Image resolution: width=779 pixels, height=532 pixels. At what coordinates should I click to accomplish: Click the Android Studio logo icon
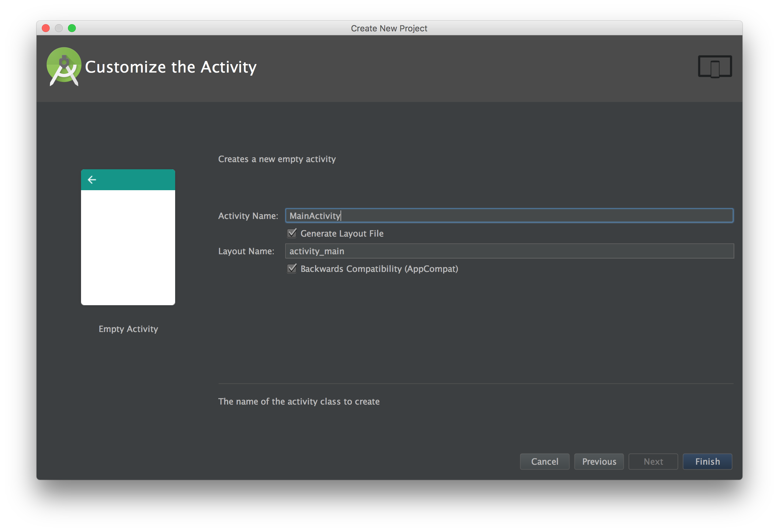click(65, 66)
